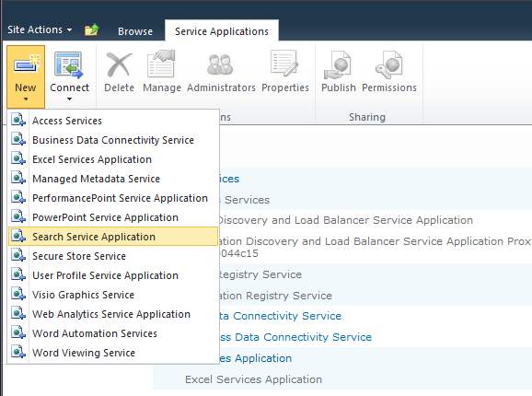Click the Publish ribbon icon
The height and width of the screenshot is (396, 532).
pyautogui.click(x=338, y=64)
